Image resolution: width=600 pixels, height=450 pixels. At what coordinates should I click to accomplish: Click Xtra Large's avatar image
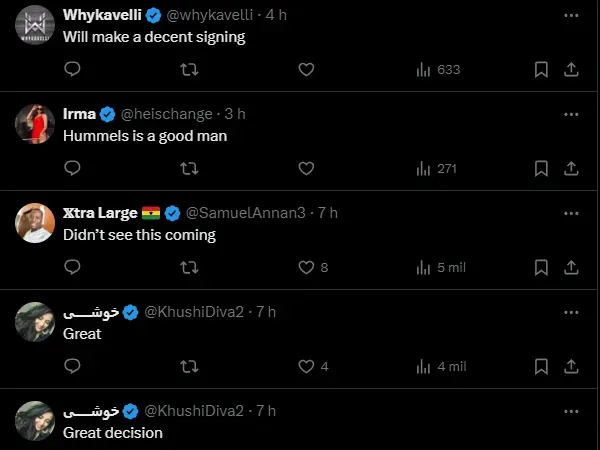coord(35,222)
